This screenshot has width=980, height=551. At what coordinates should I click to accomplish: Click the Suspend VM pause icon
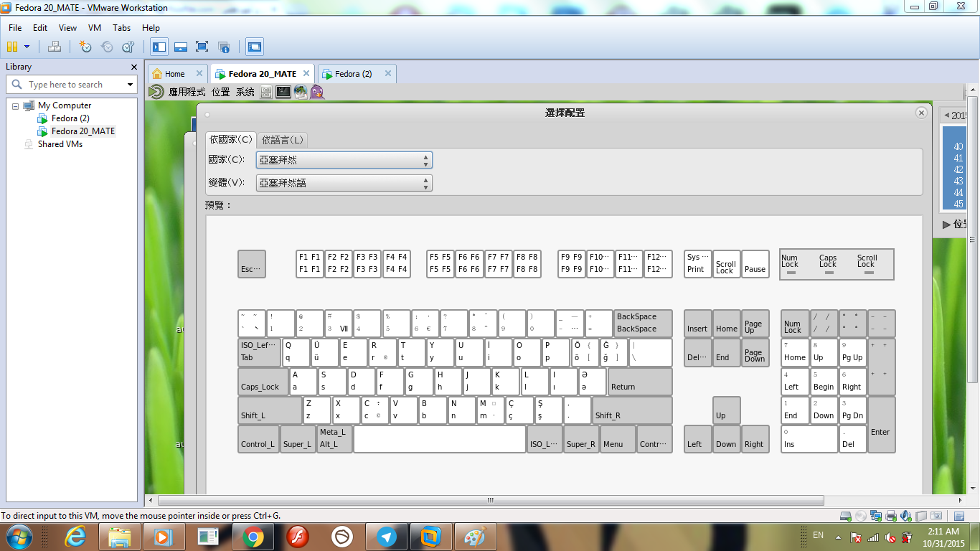[11, 47]
